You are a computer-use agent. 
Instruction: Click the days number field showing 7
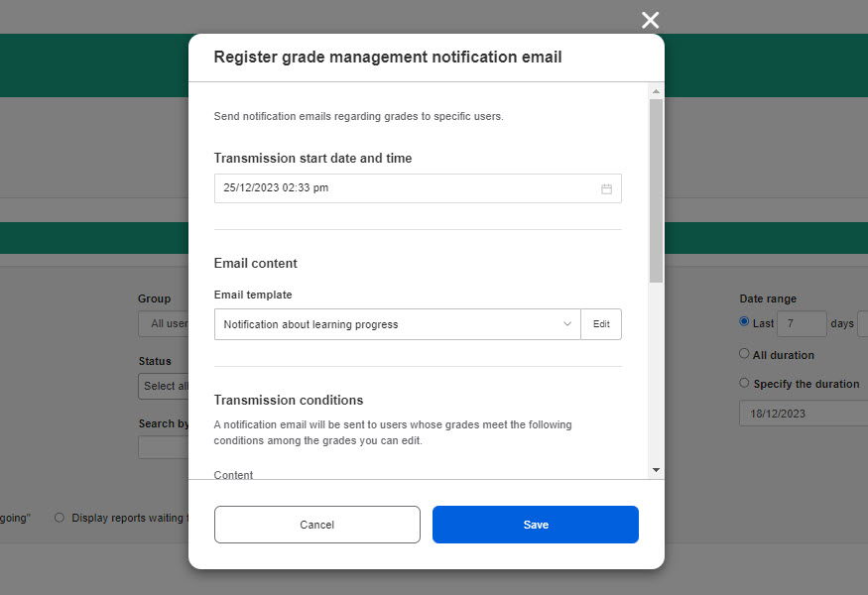(801, 324)
